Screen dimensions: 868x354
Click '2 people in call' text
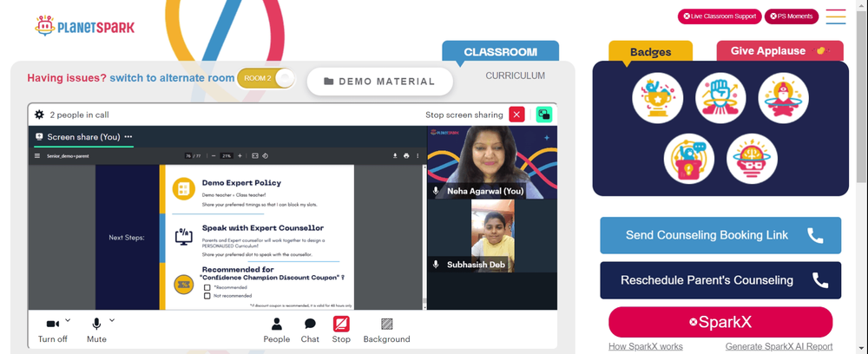tap(79, 115)
